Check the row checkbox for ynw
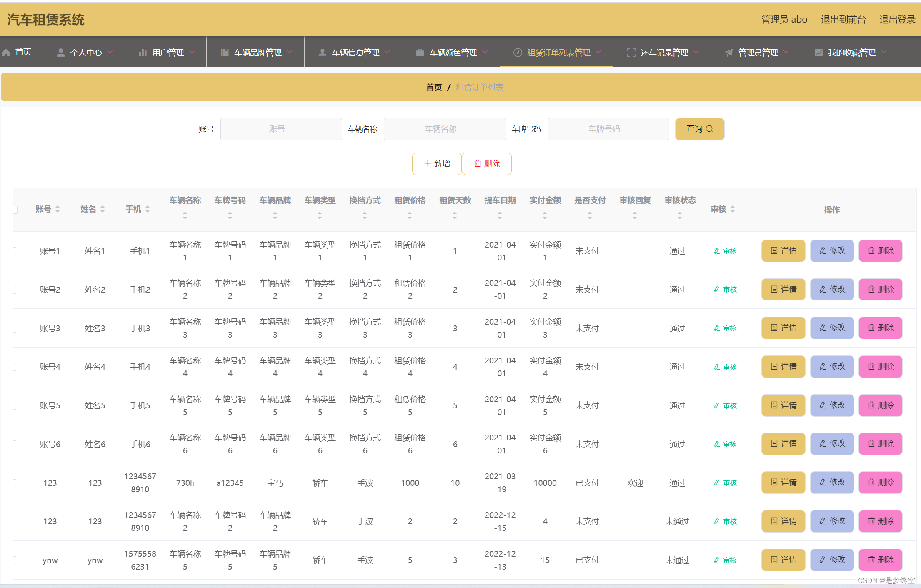 pos(15,560)
